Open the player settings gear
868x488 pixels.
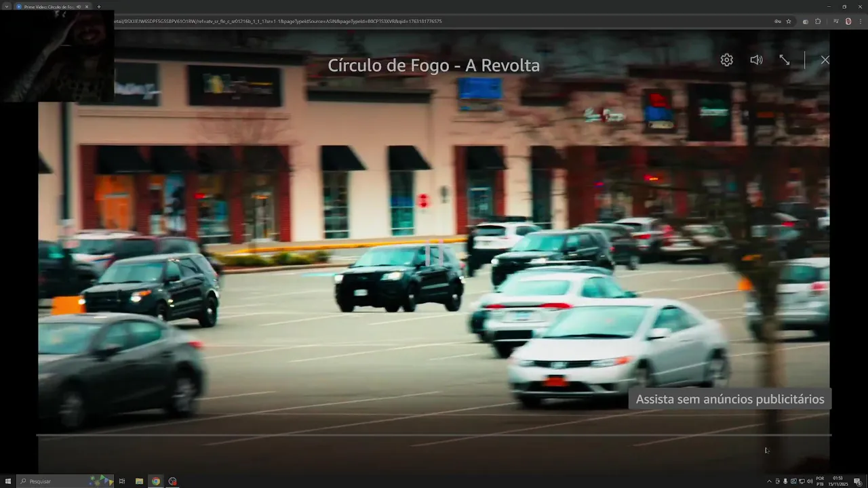pos(726,60)
